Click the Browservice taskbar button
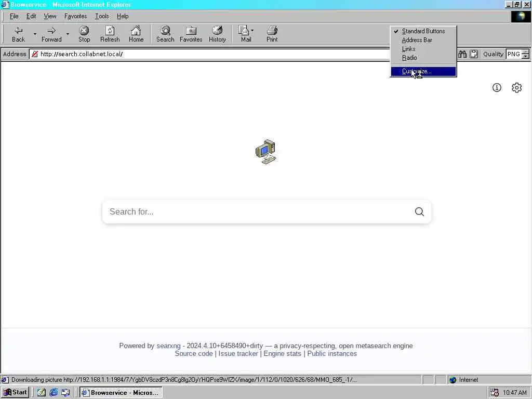The height and width of the screenshot is (399, 532). pyautogui.click(x=121, y=392)
